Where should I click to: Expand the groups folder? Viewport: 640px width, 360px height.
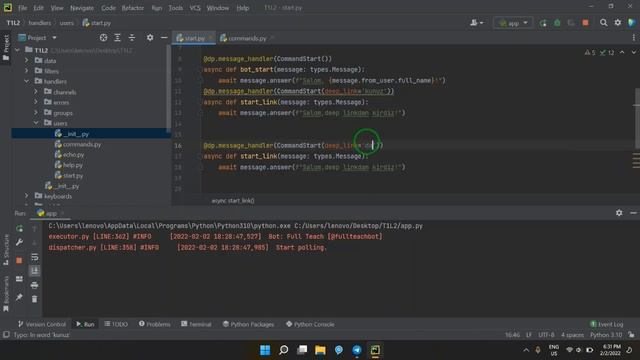click(x=36, y=113)
